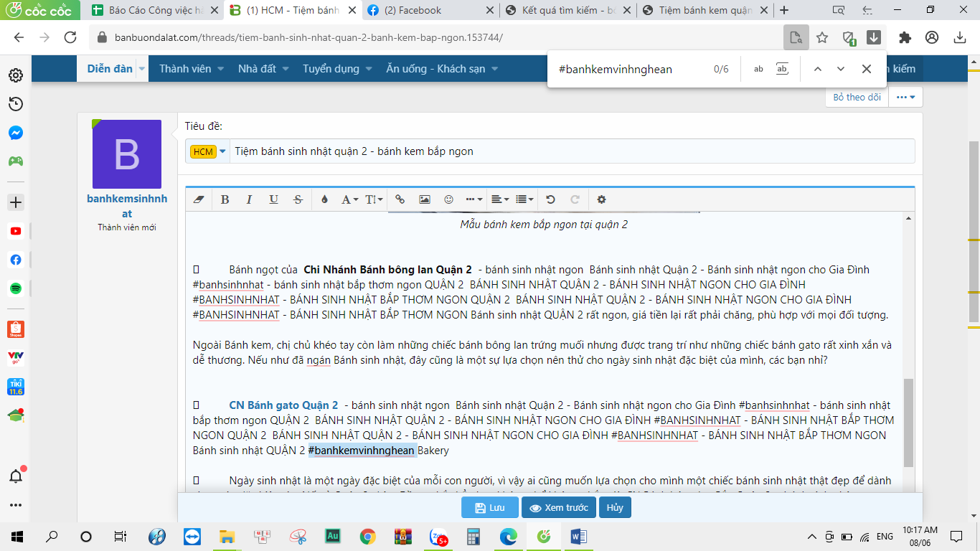This screenshot has height=551, width=980.
Task: Click the banhkemsinhnhat user avatar
Action: point(127,154)
